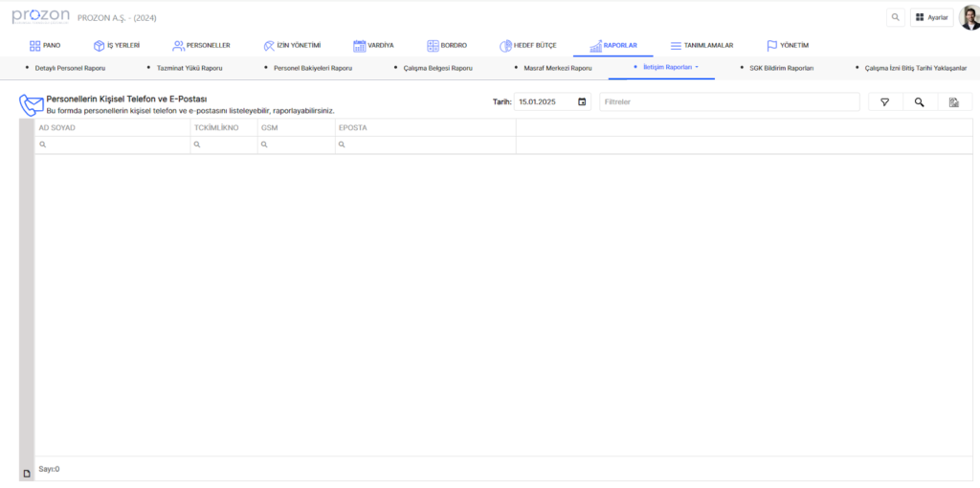Open the Vardiya menu
This screenshot has width=980, height=488.
(x=373, y=45)
